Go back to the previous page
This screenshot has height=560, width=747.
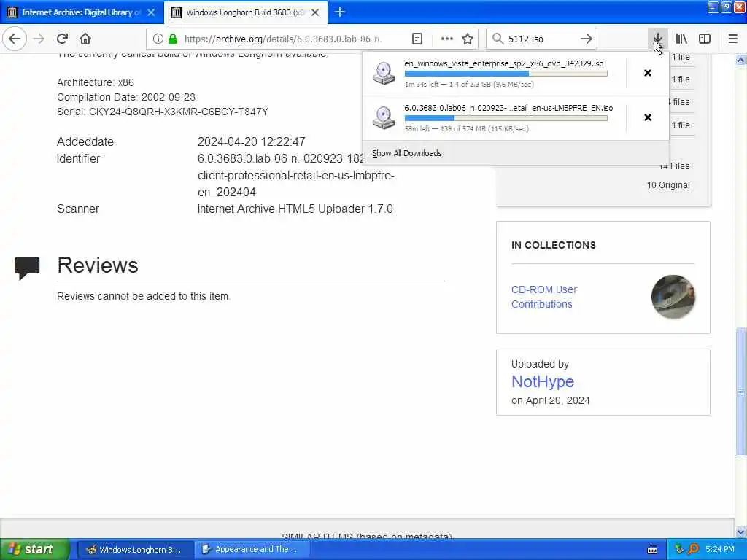click(x=15, y=39)
